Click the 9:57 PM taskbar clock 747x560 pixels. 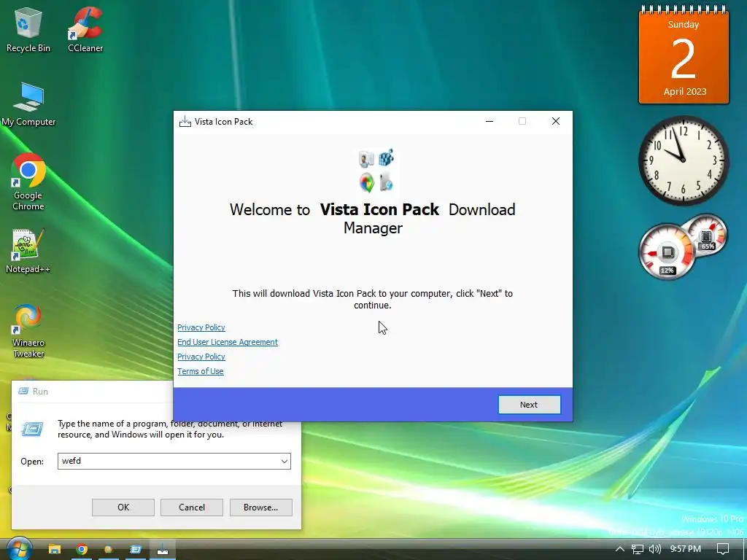686,549
